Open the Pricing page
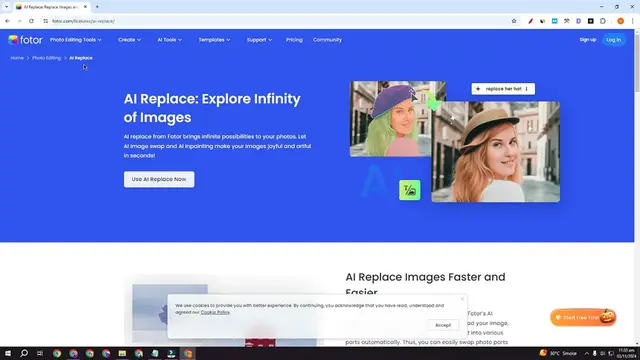This screenshot has height=360, width=640. tap(294, 40)
